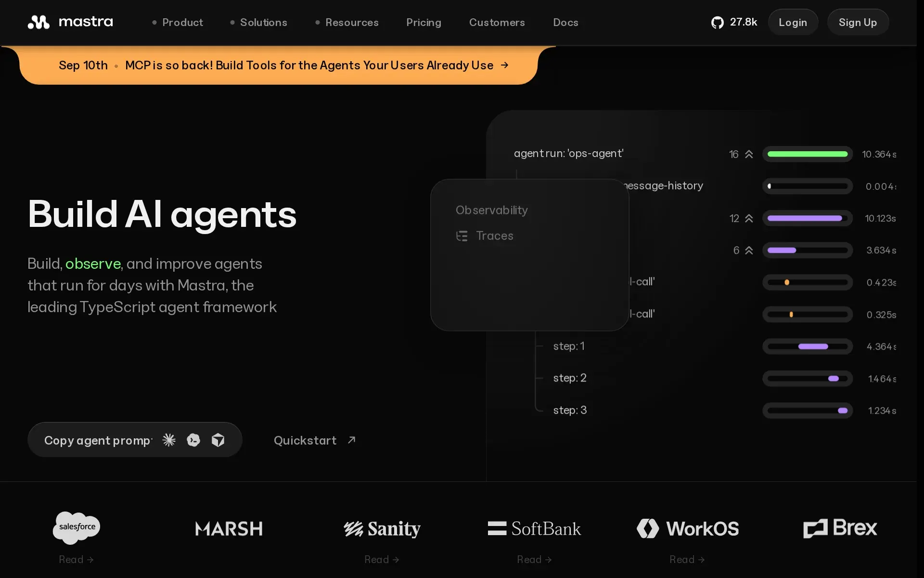Click the Quickstart arrow icon
Screen dimensions: 924x578
point(352,440)
